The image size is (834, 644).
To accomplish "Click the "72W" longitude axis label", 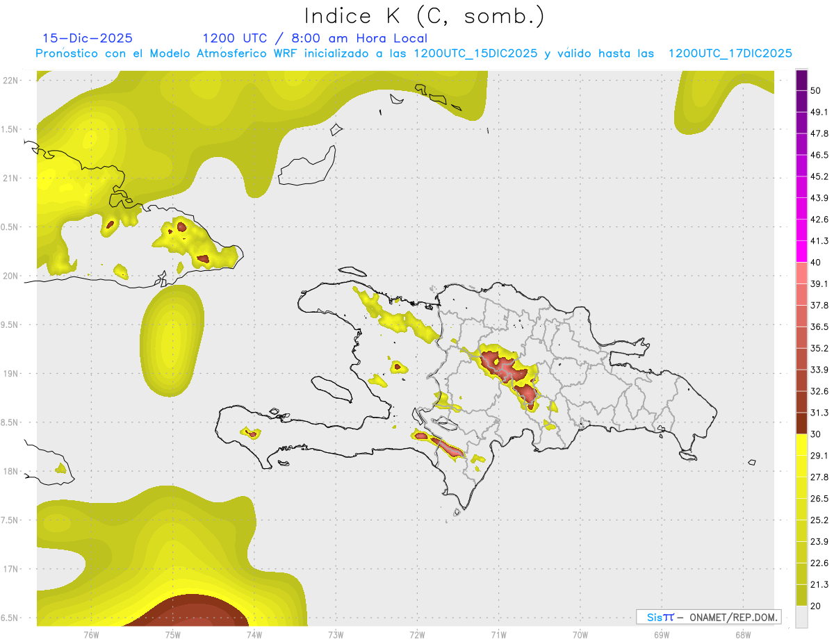I will pos(417,634).
